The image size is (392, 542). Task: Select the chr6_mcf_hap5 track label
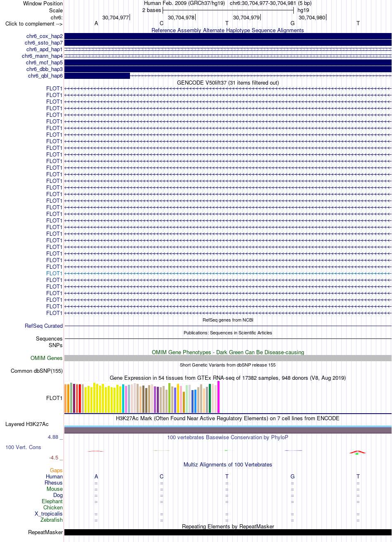pos(45,63)
